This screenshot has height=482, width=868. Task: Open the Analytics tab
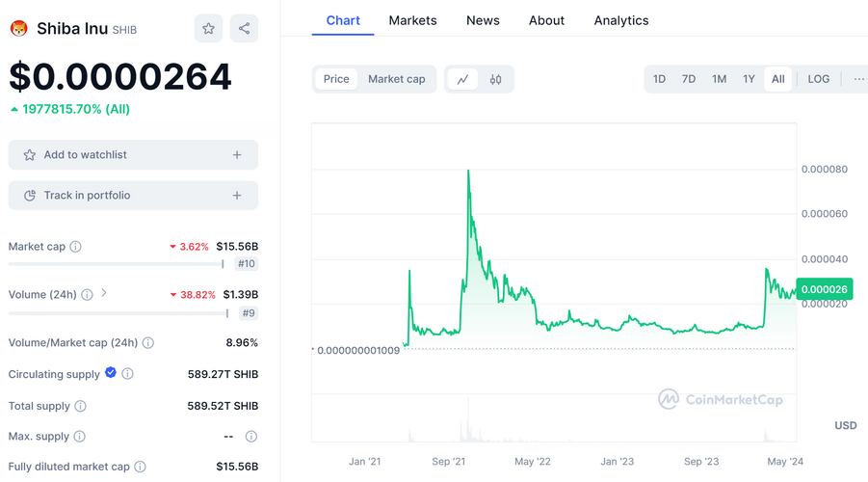[x=620, y=20]
